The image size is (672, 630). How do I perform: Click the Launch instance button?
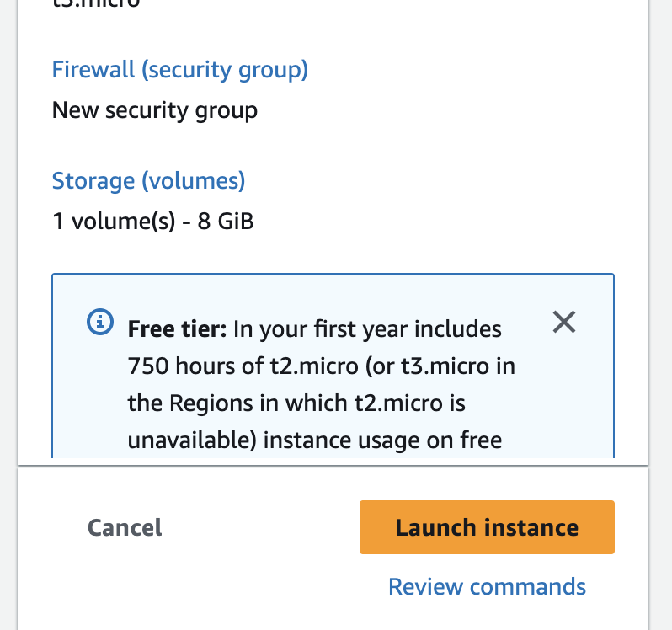pos(487,527)
